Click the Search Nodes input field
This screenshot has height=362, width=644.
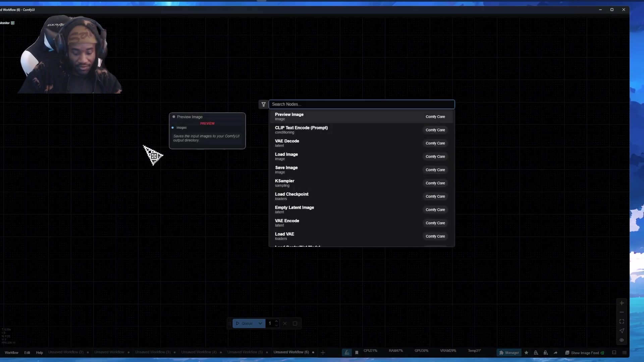pyautogui.click(x=361, y=104)
